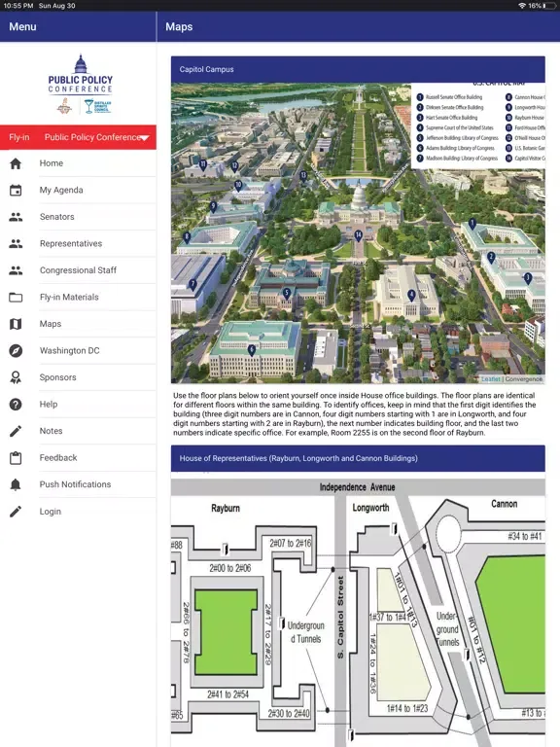This screenshot has height=747, width=560.
Task: Tap the Cannon label on the floor plan
Action: 504,504
